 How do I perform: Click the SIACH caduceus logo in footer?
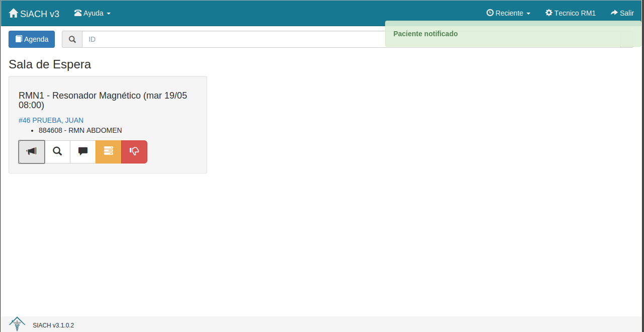click(17, 324)
